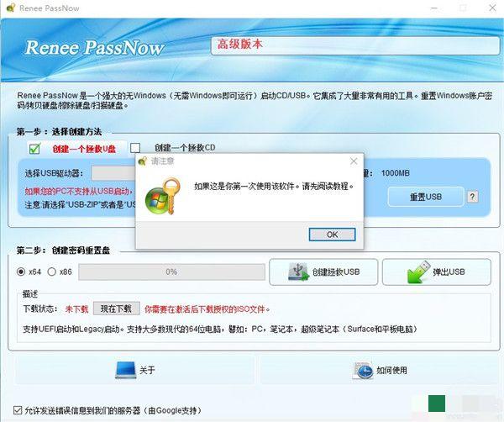Close the Renee PassNow main window

[492, 8]
